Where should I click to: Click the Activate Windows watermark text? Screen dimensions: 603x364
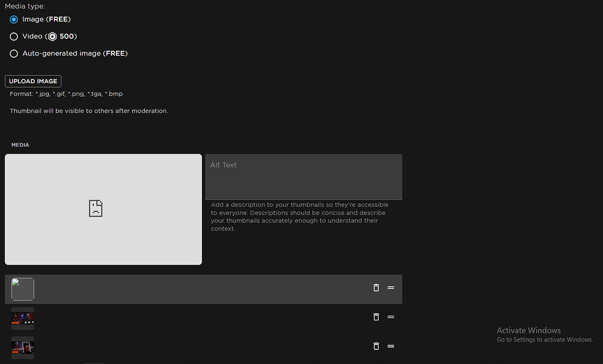(528, 330)
